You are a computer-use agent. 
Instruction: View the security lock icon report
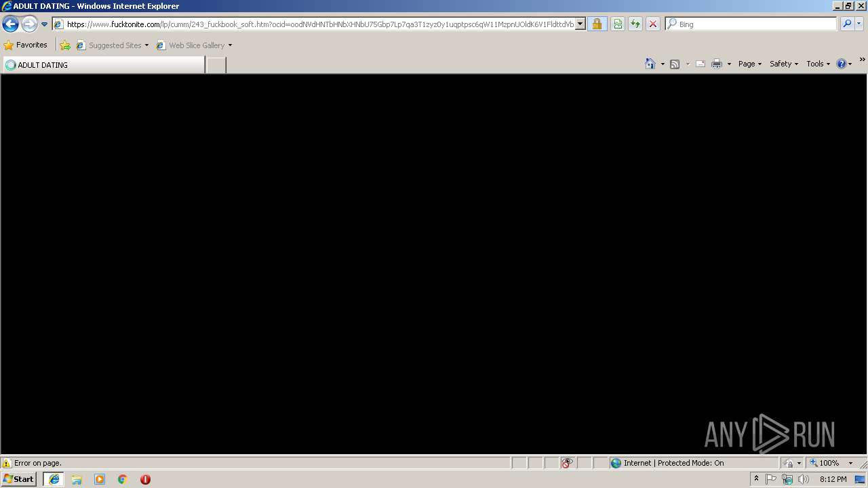[x=597, y=24]
